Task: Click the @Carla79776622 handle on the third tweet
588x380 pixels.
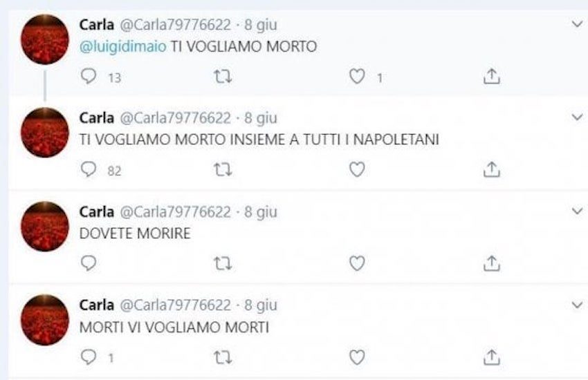Action: (176, 211)
